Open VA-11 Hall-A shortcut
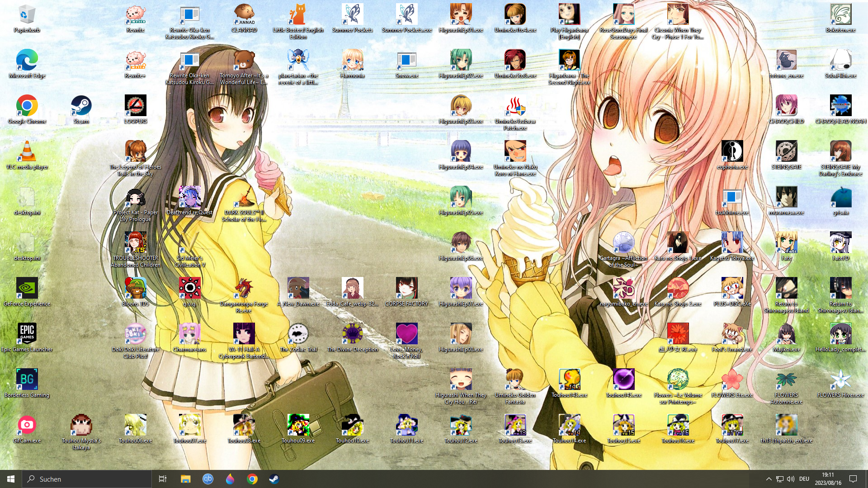The image size is (868, 488). [244, 341]
